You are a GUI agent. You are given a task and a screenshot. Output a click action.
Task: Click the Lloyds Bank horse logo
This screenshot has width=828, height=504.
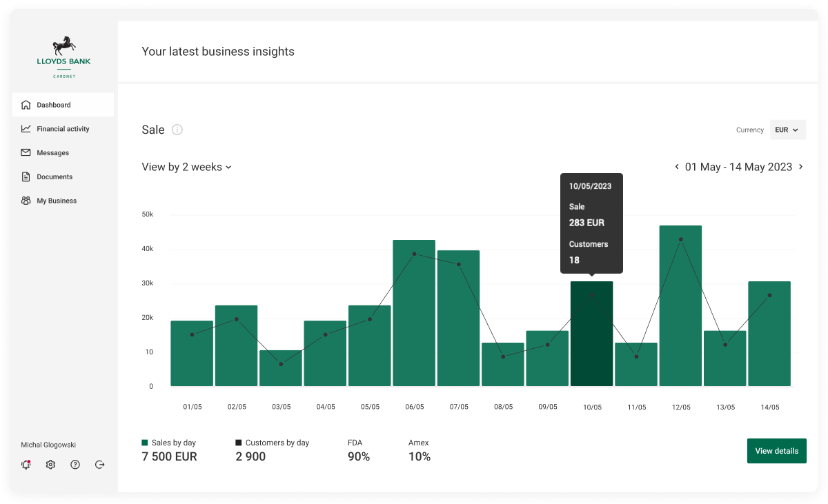(x=63, y=47)
